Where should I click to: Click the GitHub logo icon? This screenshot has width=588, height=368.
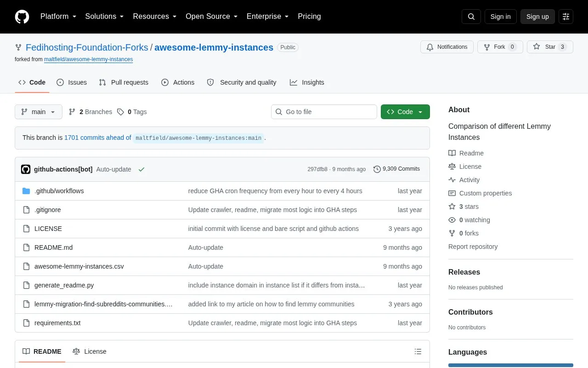22,17
